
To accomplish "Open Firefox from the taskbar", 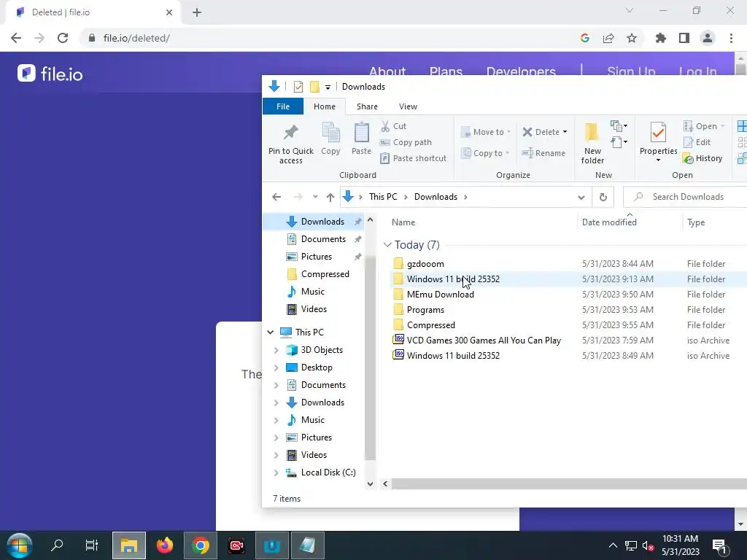I will click(x=165, y=545).
